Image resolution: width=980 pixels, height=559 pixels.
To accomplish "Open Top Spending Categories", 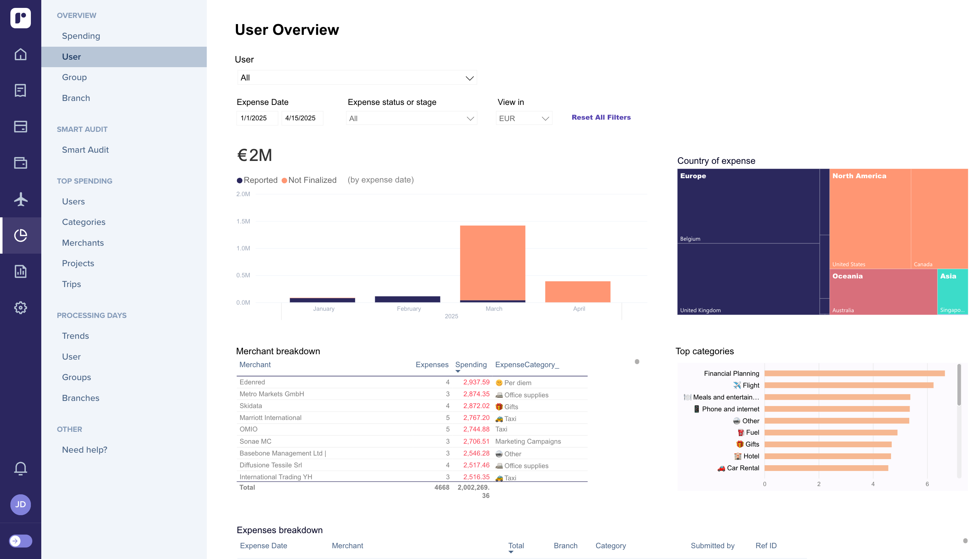I will click(x=84, y=222).
